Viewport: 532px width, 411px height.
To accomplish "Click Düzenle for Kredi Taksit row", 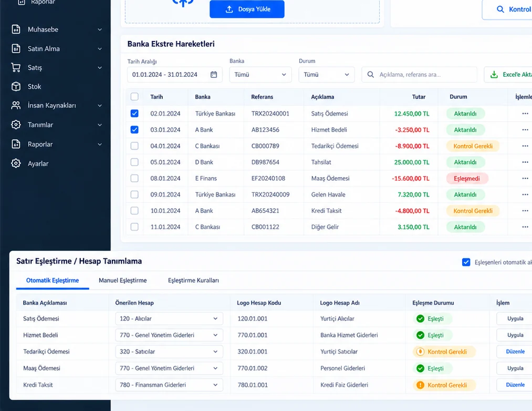I will [x=515, y=385].
